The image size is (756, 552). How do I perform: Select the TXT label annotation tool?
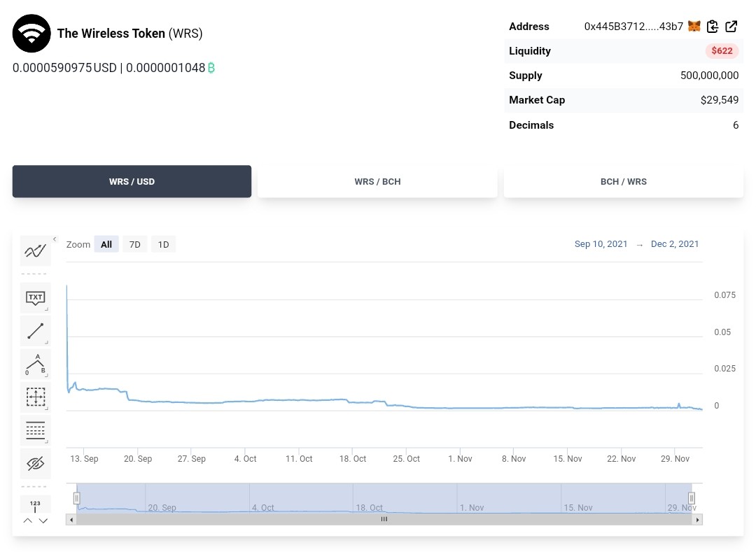coord(35,297)
